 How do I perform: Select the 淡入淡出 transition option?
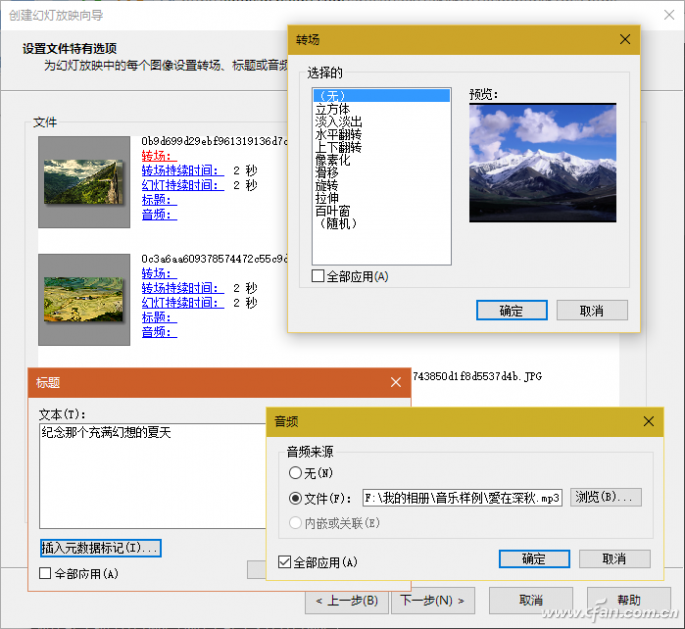click(x=339, y=121)
